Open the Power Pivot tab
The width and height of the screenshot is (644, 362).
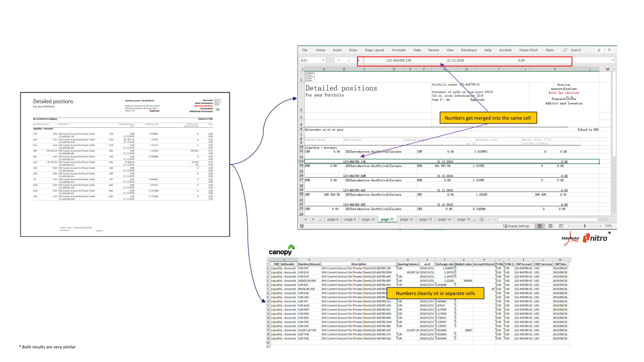tap(528, 50)
